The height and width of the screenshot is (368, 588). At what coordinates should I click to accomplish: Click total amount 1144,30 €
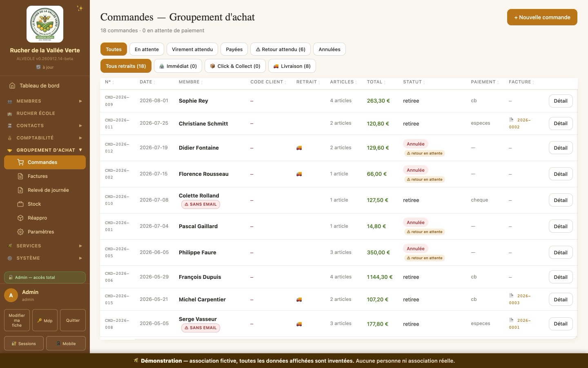pos(380,277)
